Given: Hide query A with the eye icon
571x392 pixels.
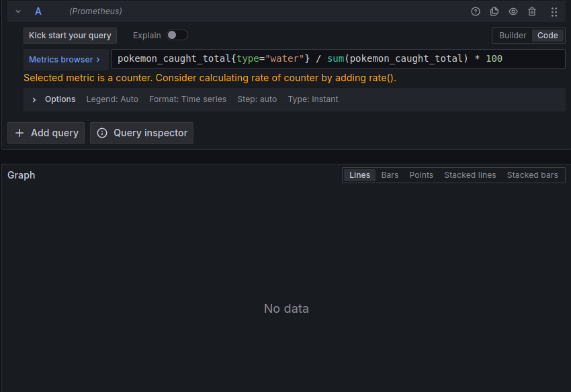Looking at the screenshot, I should pyautogui.click(x=513, y=11).
